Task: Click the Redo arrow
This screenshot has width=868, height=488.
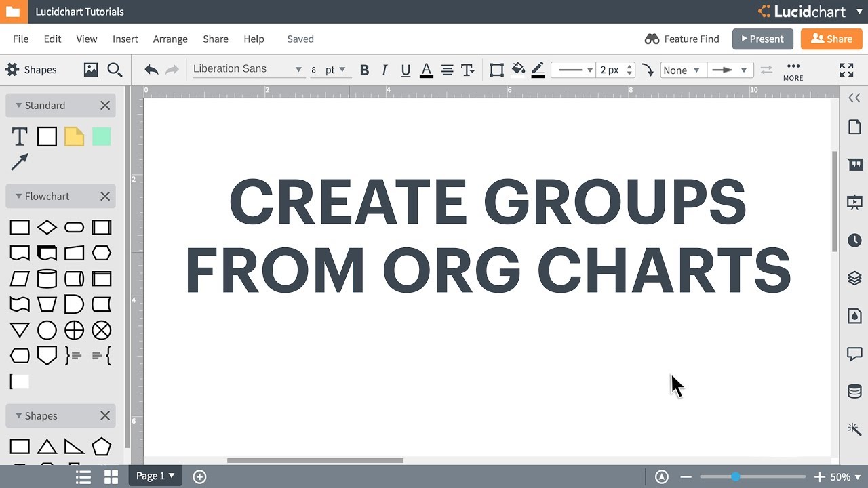Action: (172, 70)
